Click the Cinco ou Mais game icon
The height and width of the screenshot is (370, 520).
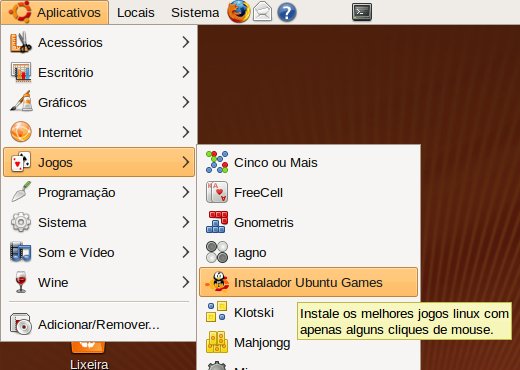coord(217,162)
